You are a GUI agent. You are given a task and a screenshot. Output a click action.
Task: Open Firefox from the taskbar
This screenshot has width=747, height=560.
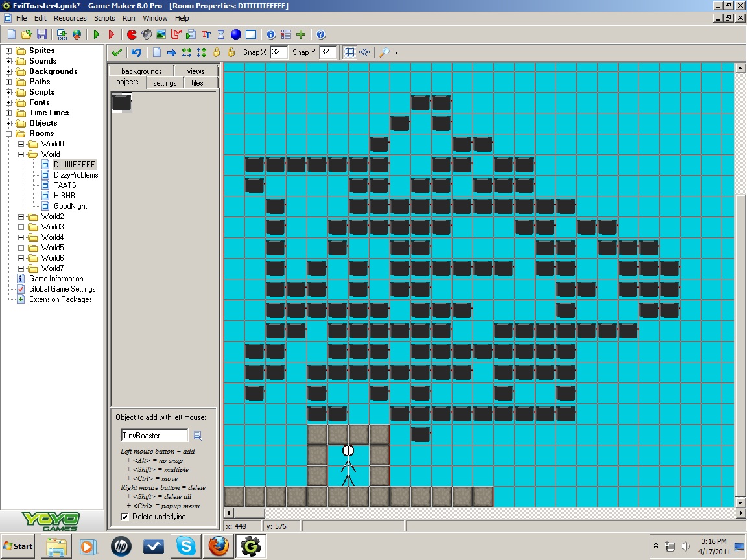click(x=218, y=546)
